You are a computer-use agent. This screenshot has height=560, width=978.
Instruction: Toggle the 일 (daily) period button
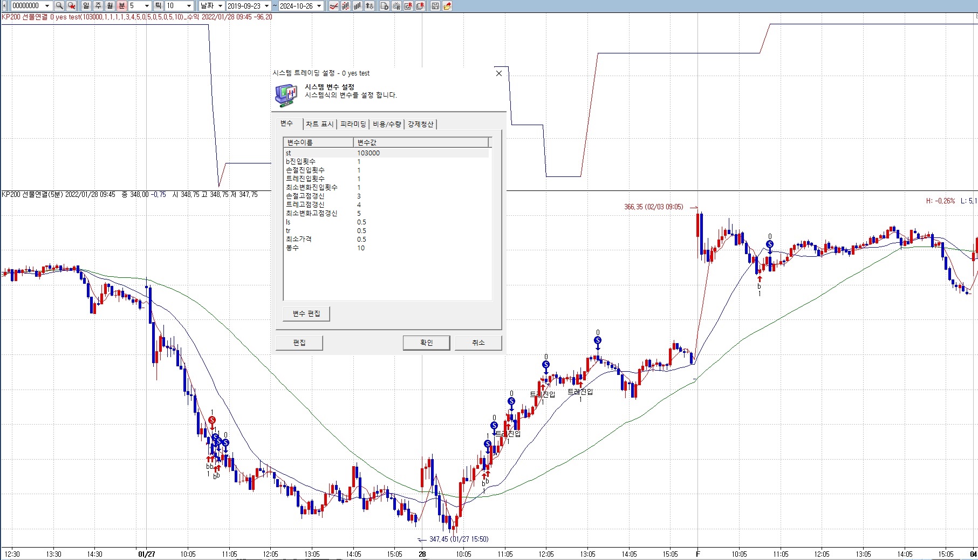86,6
